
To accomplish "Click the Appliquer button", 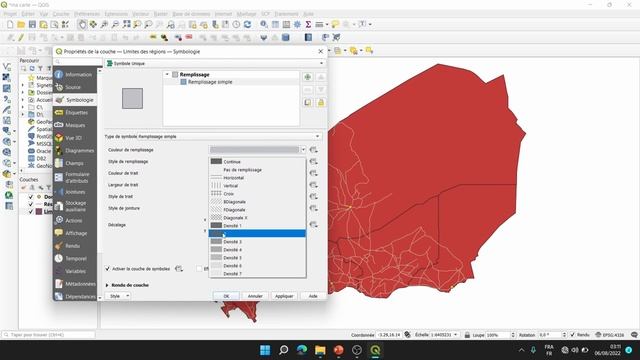I will (284, 296).
